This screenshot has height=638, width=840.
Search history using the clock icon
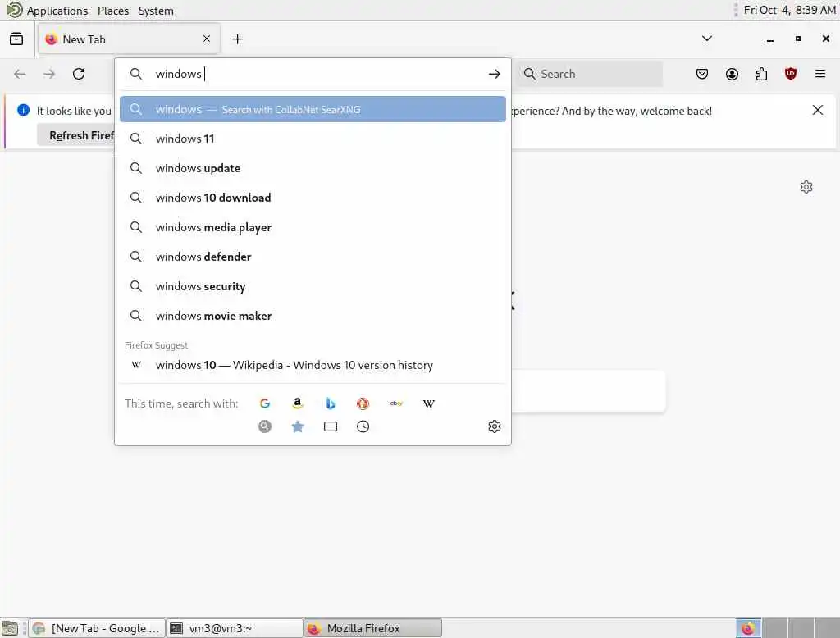coord(363,426)
